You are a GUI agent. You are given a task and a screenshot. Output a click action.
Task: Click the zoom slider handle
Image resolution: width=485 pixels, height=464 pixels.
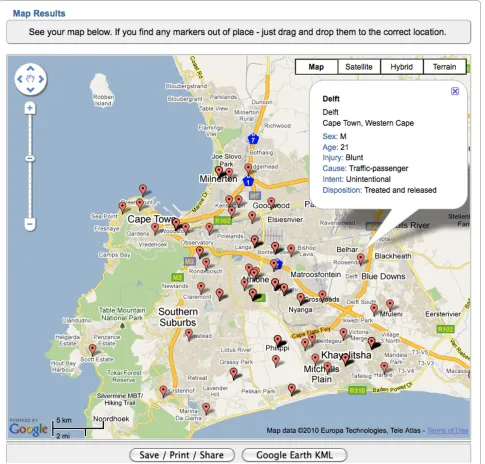(x=30, y=158)
